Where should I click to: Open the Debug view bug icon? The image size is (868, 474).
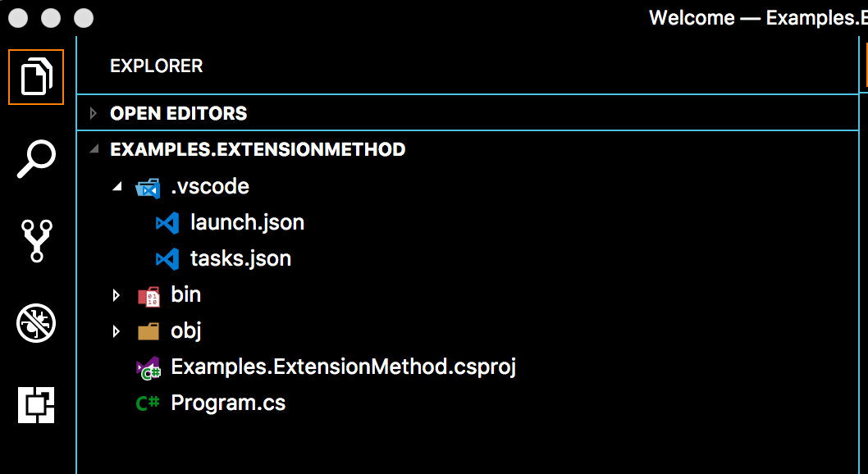pyautogui.click(x=36, y=323)
